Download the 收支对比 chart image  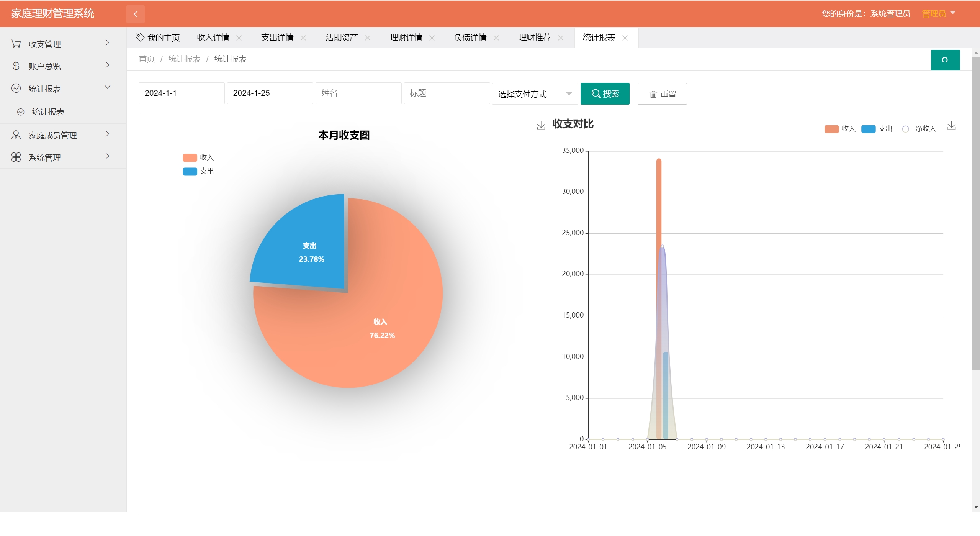point(951,126)
